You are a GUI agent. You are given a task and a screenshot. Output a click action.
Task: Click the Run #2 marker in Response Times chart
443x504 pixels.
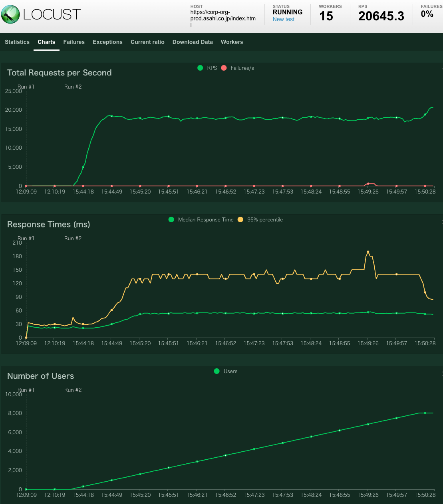point(73,238)
